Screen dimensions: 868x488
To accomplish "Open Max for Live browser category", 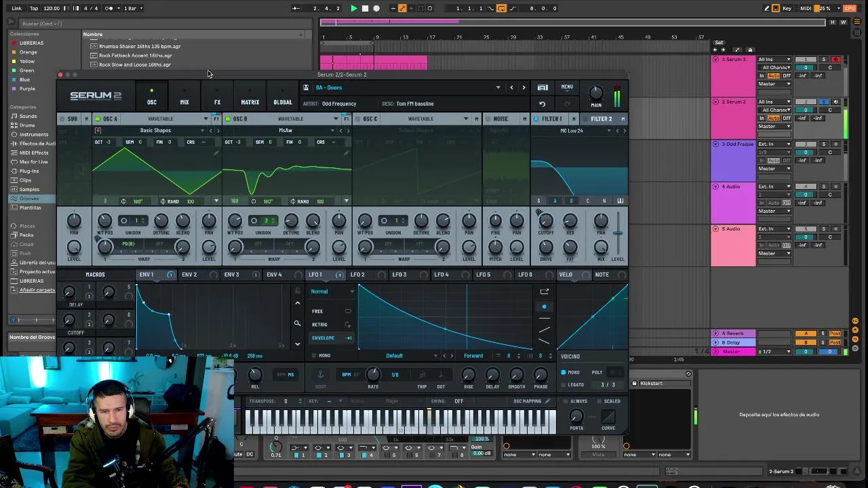I will point(34,162).
